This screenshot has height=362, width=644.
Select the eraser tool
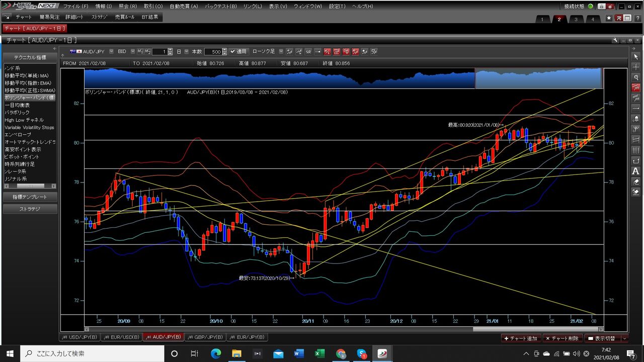(636, 182)
